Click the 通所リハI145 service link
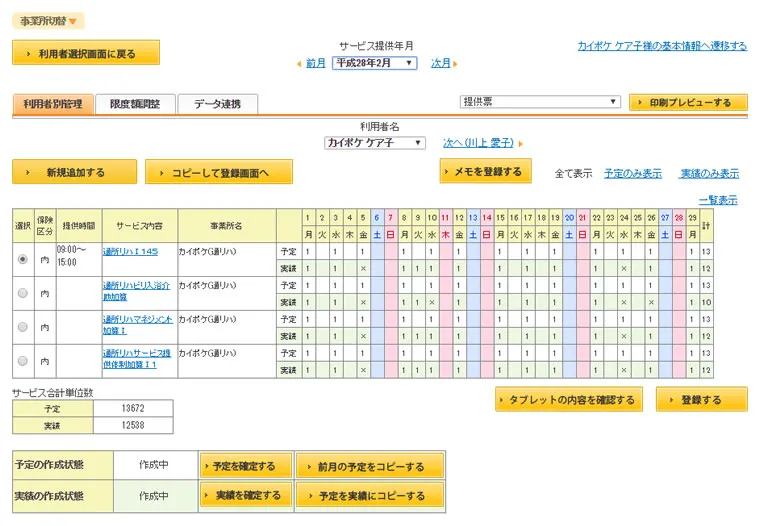 point(130,251)
